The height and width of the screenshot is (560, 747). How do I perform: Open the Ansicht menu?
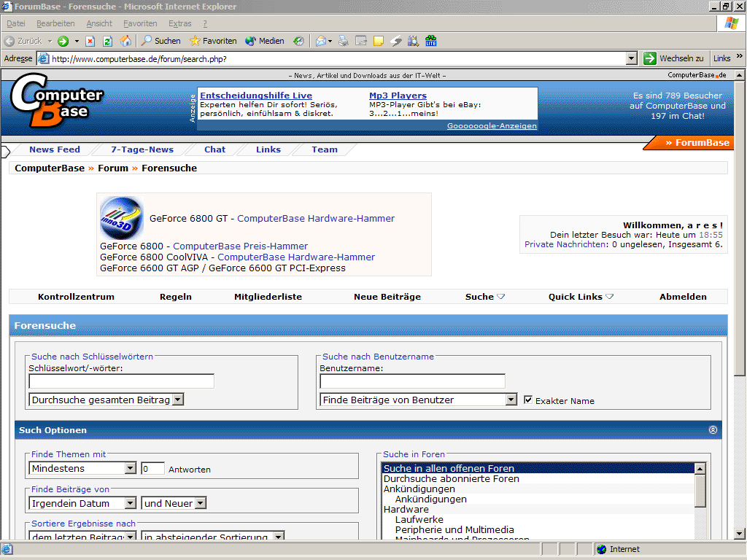click(99, 23)
